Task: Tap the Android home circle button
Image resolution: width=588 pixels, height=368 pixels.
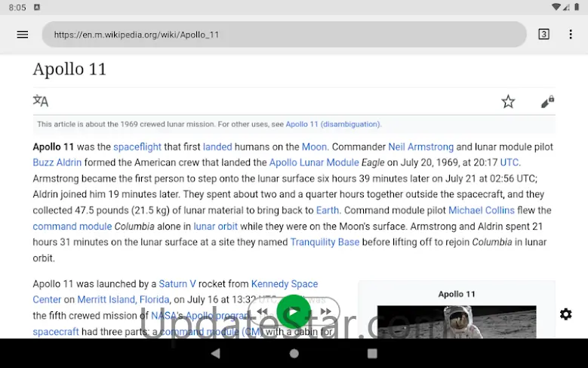Action: 294,354
